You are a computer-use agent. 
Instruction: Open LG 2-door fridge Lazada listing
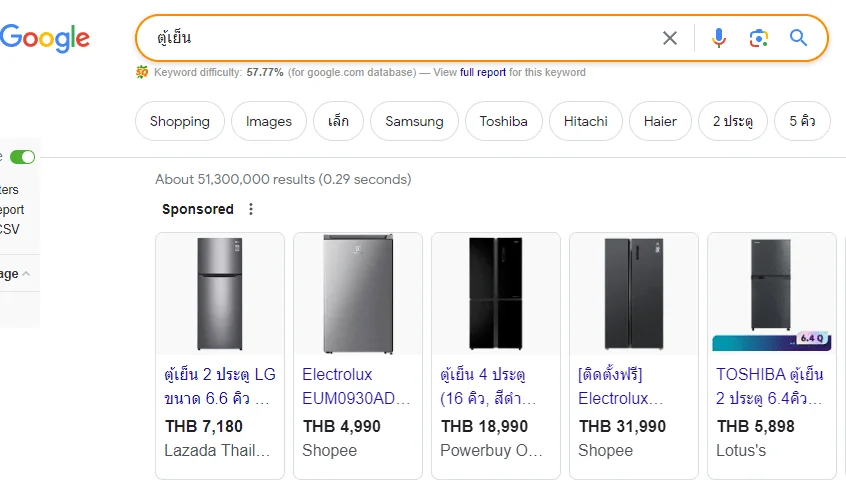[x=220, y=386]
